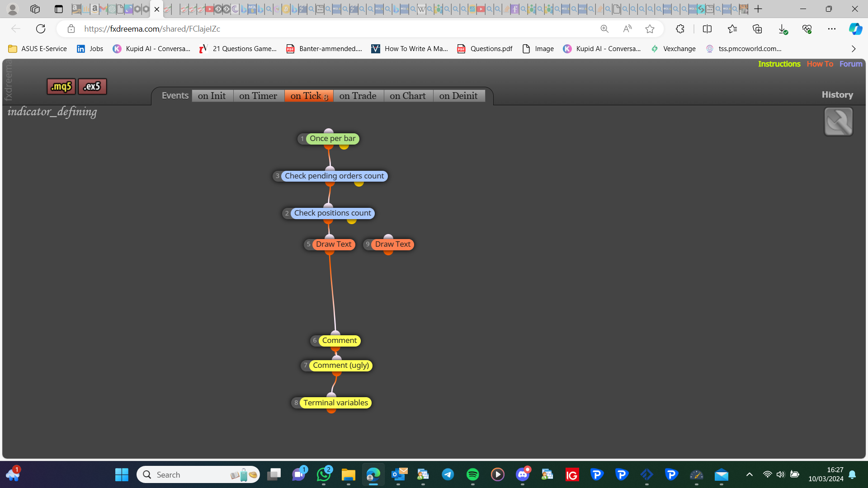The height and width of the screenshot is (488, 868).
Task: Open the How To link
Action: click(820, 64)
